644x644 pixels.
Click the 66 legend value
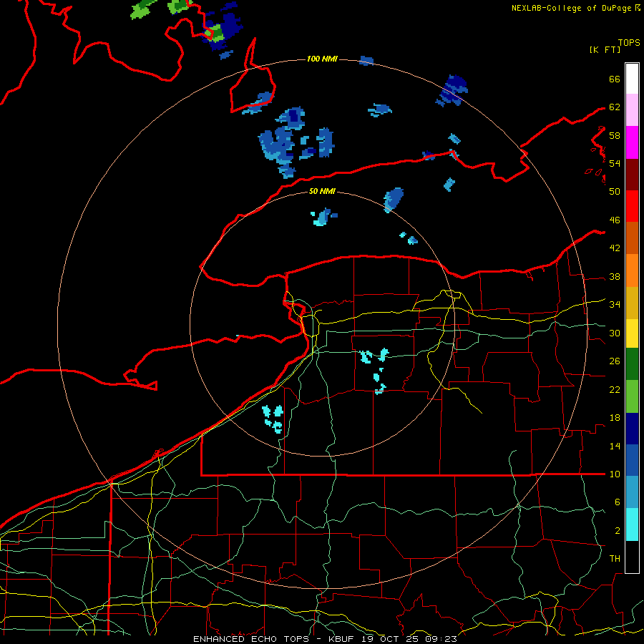click(615, 79)
